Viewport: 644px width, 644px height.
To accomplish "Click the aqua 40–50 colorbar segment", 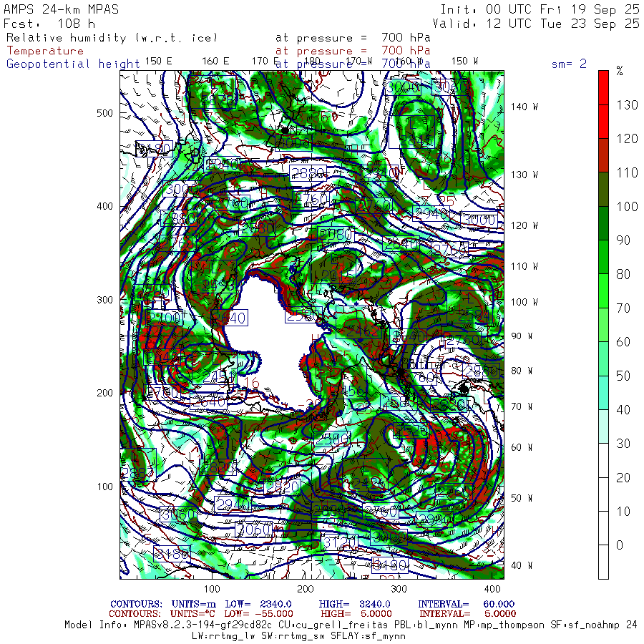I will [603, 393].
